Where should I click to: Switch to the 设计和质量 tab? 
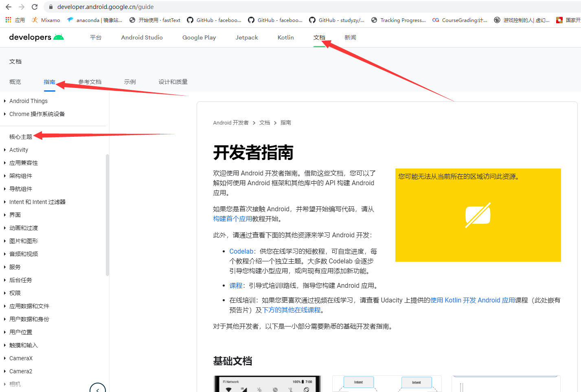173,82
